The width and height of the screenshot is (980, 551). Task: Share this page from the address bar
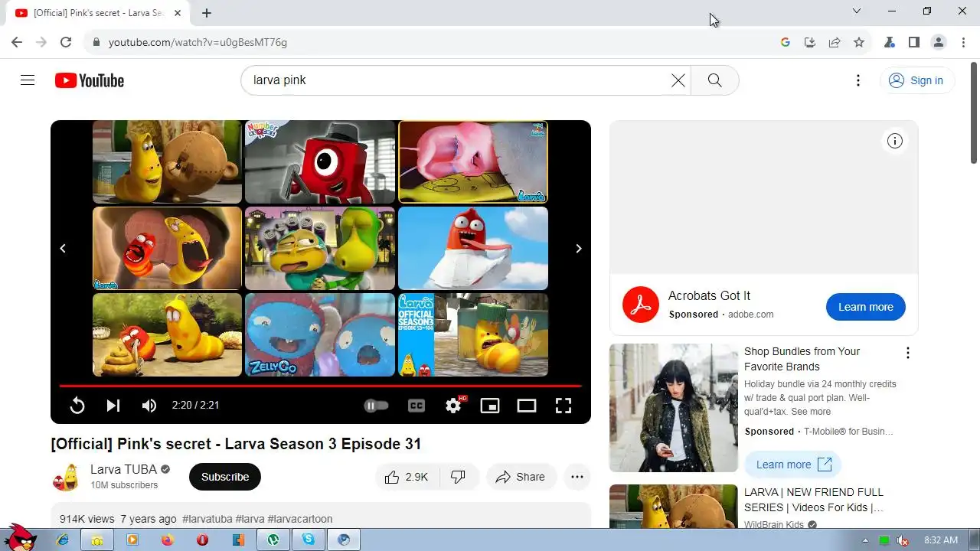tap(835, 42)
